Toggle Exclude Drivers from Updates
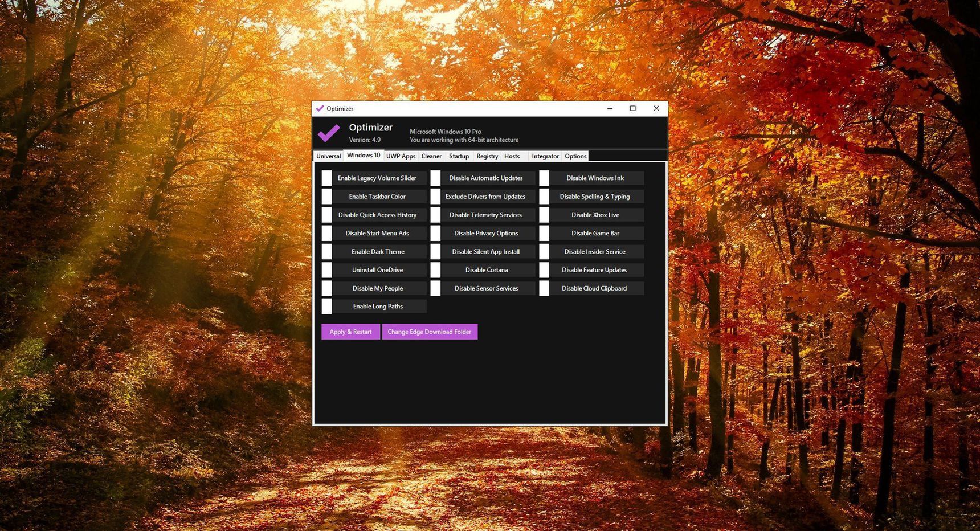Image resolution: width=980 pixels, height=531 pixels. pos(483,197)
